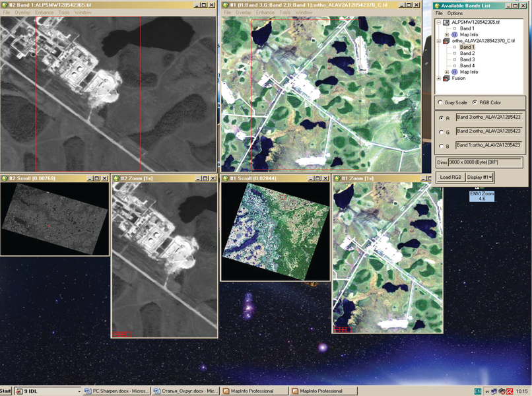Open Options menu in Available Bands List

(455, 13)
